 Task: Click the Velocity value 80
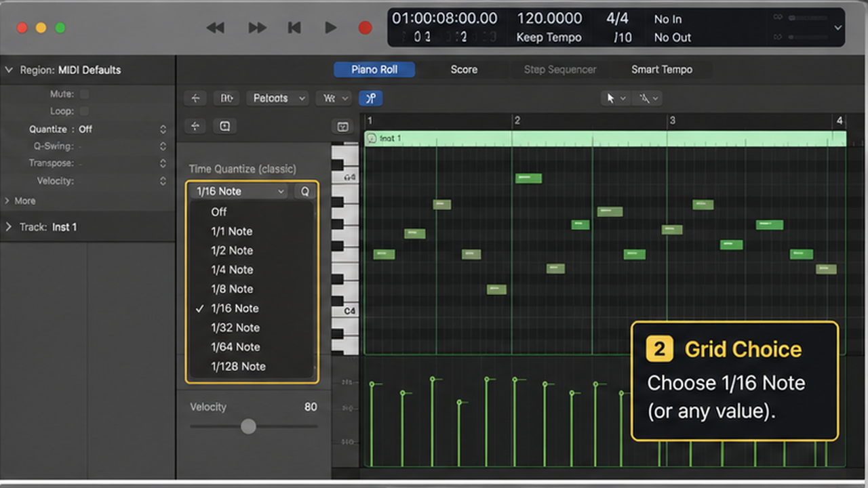[x=311, y=407]
